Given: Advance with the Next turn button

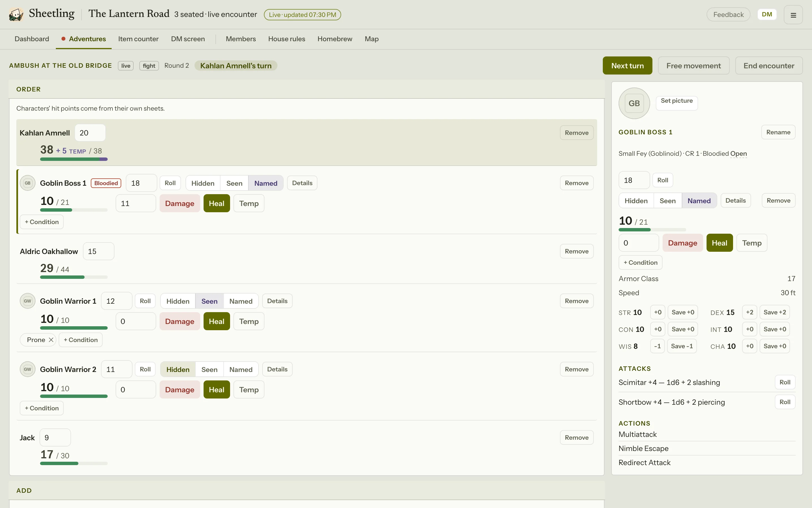Looking at the screenshot, I should pyautogui.click(x=627, y=65).
